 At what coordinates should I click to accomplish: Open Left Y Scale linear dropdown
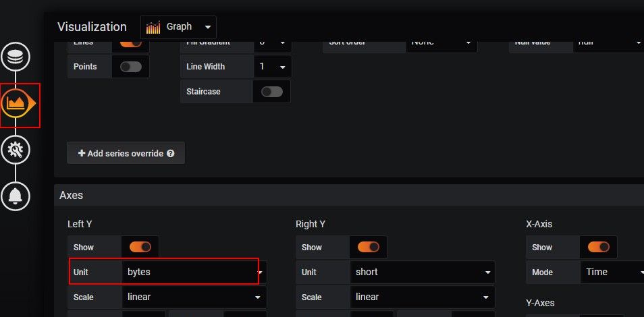click(x=194, y=297)
